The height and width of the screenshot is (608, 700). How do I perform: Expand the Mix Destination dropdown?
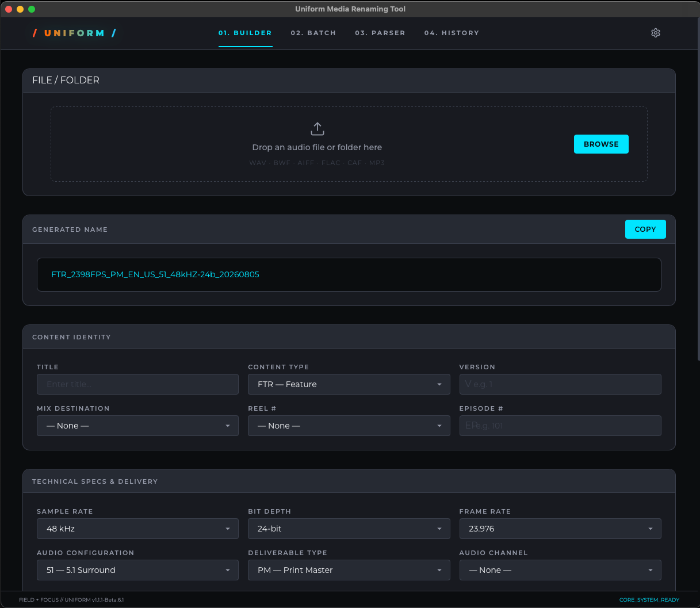point(137,426)
